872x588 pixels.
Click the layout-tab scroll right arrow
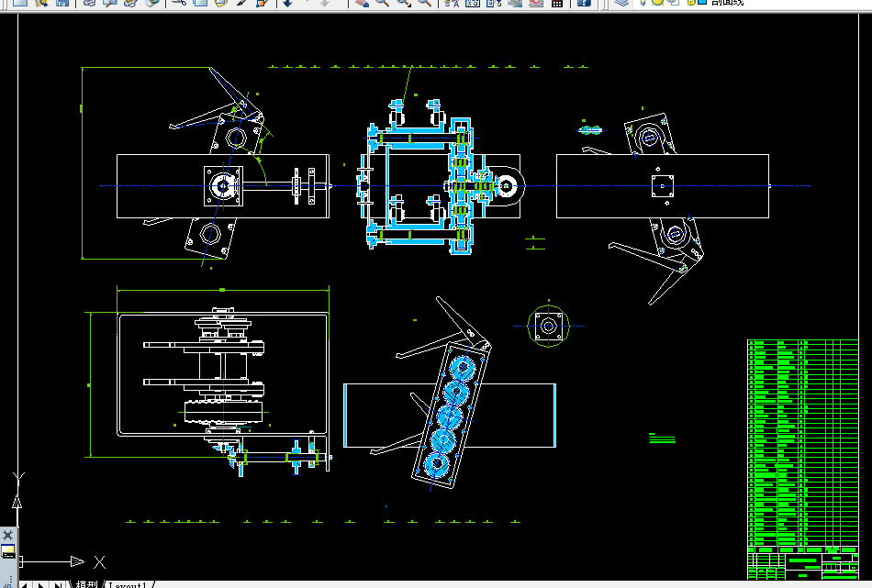tap(41, 584)
